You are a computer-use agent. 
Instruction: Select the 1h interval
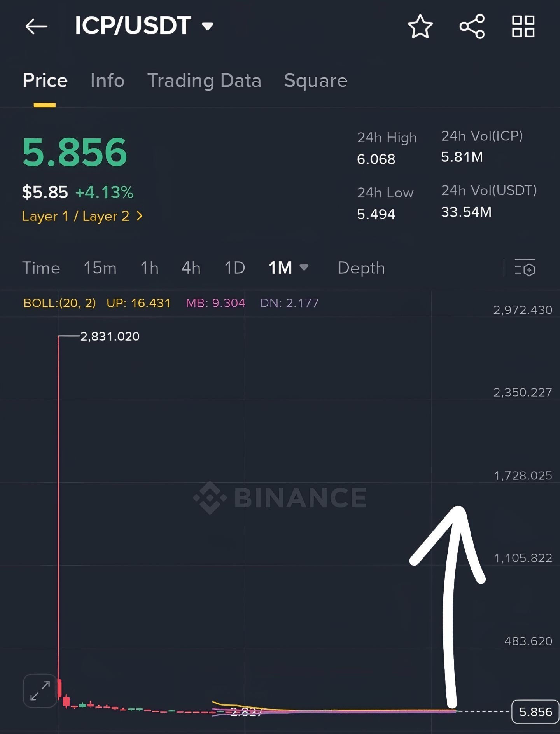coord(149,268)
